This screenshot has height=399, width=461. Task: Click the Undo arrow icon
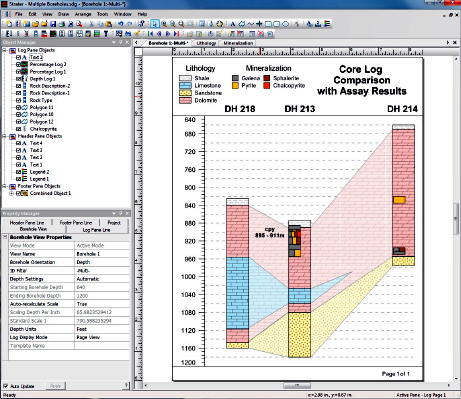coord(120,24)
